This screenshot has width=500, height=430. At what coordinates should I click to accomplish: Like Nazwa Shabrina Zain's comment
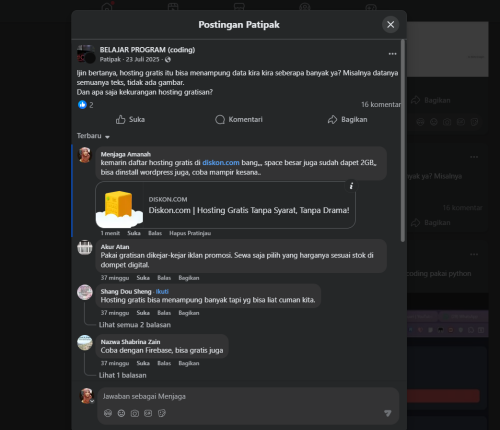[143, 363]
